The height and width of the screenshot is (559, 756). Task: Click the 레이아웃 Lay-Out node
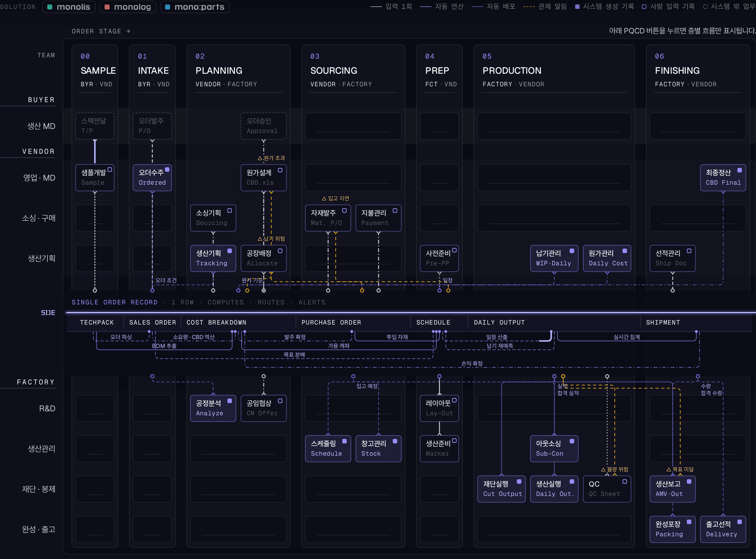[440, 408]
